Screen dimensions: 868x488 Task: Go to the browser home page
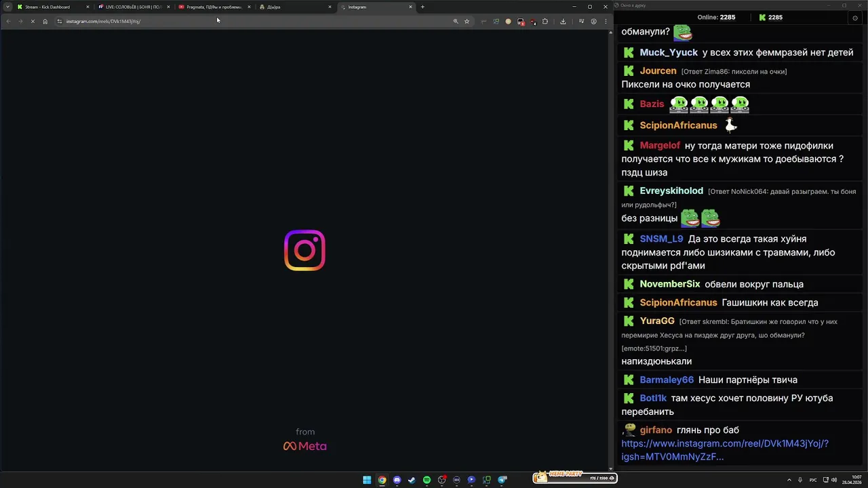pyautogui.click(x=45, y=21)
